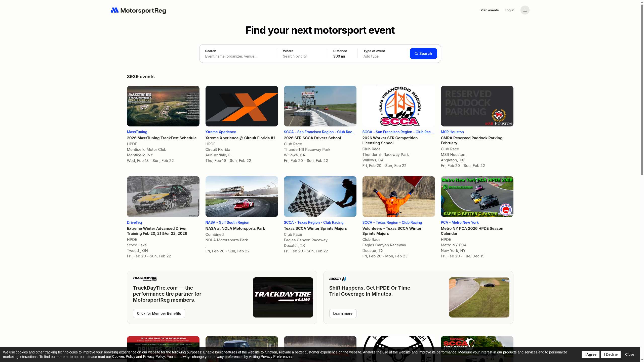Click the MotorsportReg logo

[x=138, y=10]
